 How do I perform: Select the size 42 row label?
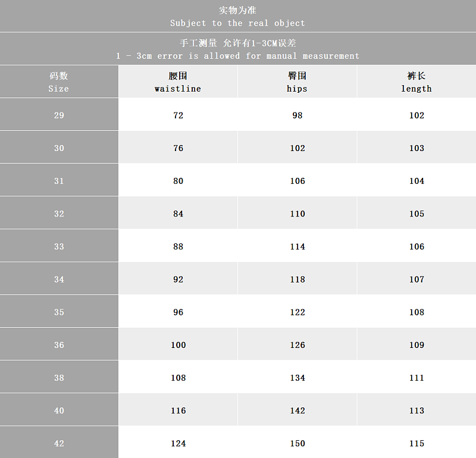pos(59,443)
